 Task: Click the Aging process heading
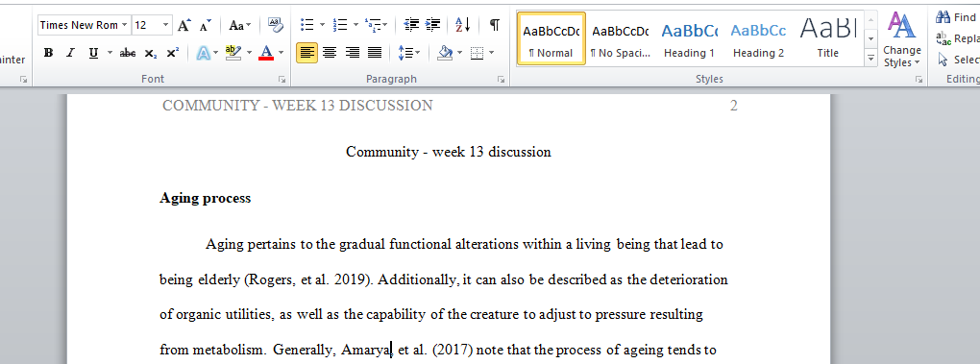205,199
